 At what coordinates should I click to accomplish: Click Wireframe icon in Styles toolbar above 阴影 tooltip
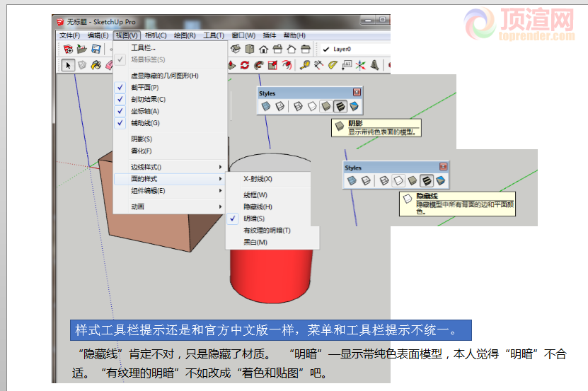298,107
